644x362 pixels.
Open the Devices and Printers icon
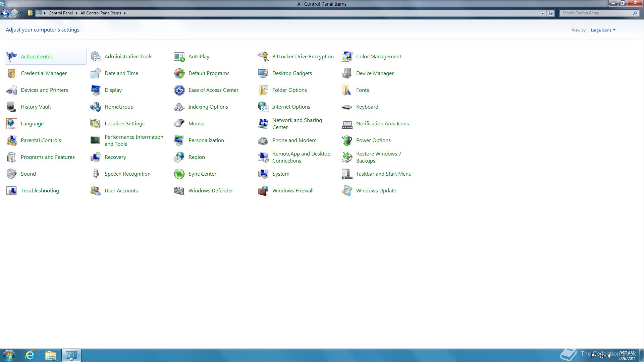(12, 90)
